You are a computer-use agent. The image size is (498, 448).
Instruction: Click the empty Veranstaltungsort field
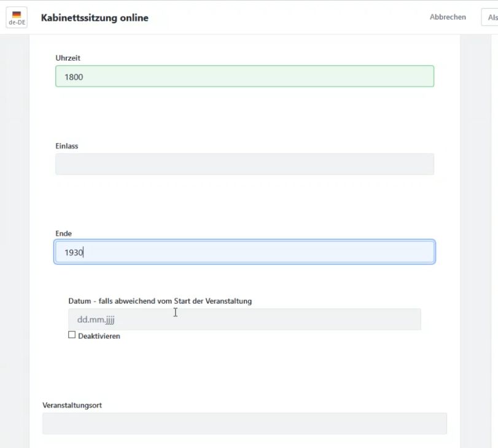(244, 423)
